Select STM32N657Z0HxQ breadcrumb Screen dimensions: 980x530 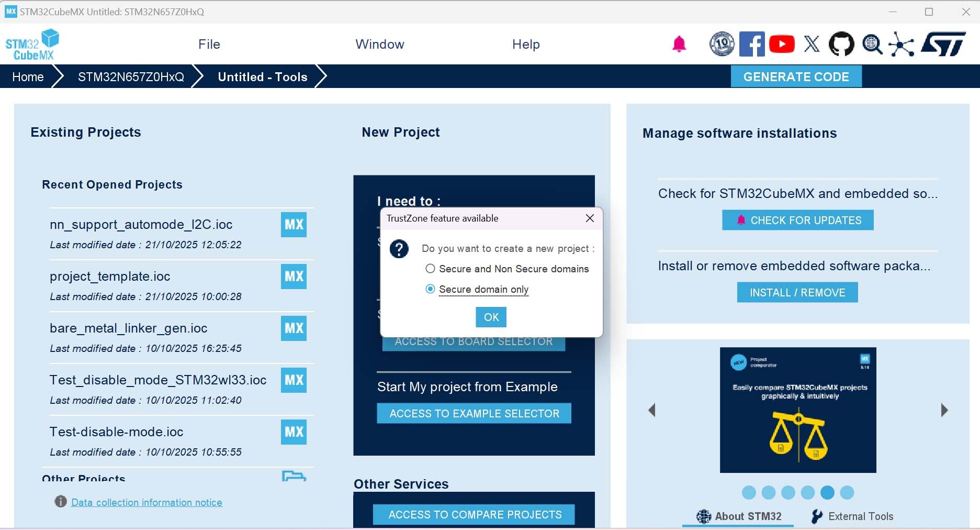point(131,77)
